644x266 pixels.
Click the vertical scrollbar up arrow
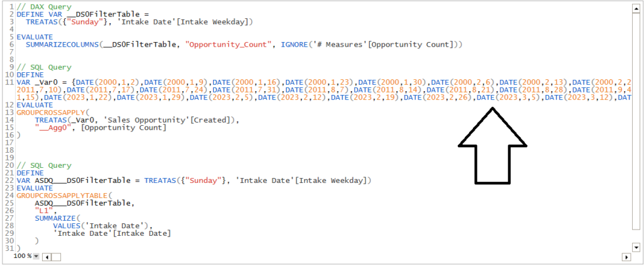636,8
